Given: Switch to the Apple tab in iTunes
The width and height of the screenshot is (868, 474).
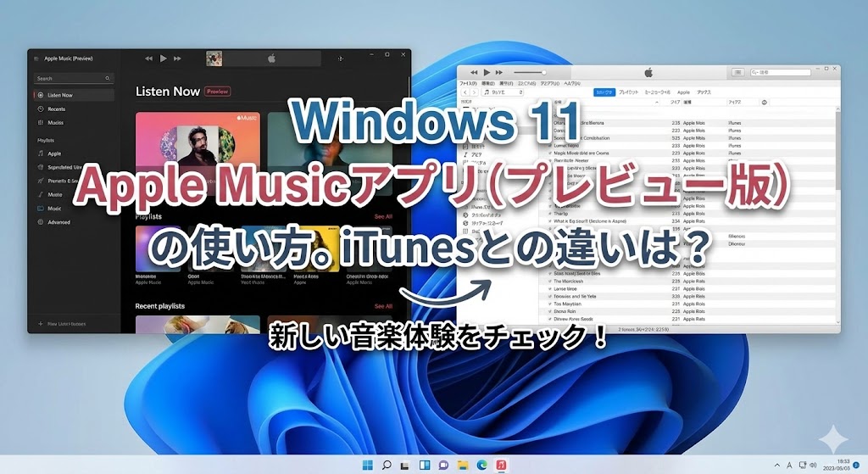Looking at the screenshot, I should 684,92.
